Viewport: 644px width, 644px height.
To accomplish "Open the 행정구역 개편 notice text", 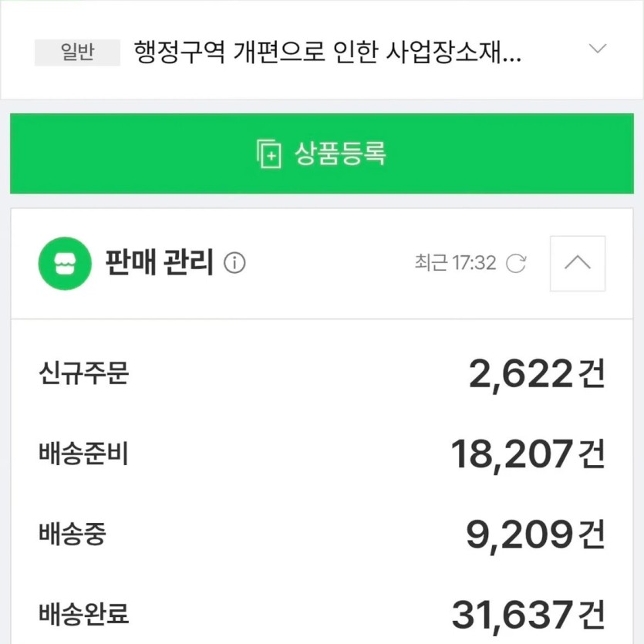I will pos(328,52).
